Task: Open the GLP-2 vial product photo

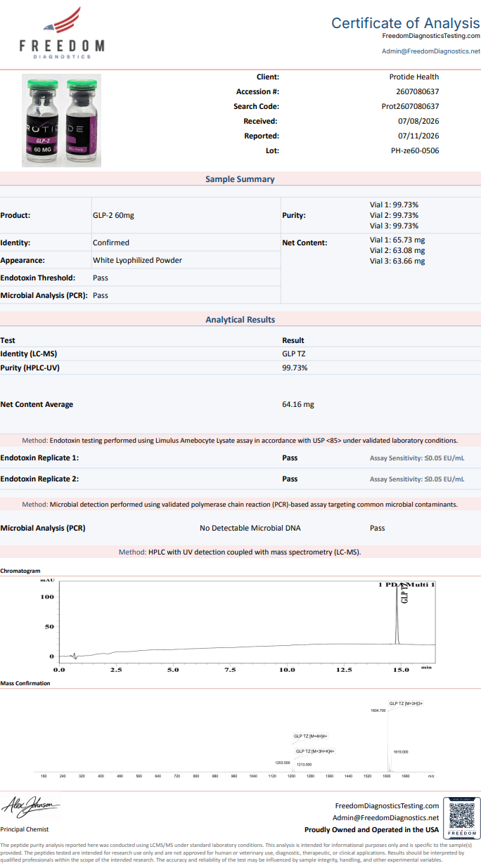Action: [61, 120]
